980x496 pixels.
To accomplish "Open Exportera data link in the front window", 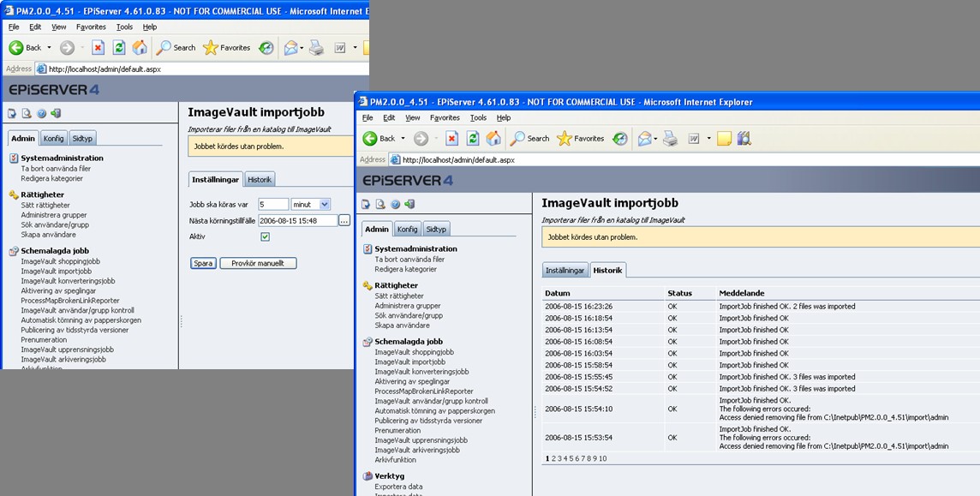I will click(x=398, y=487).
